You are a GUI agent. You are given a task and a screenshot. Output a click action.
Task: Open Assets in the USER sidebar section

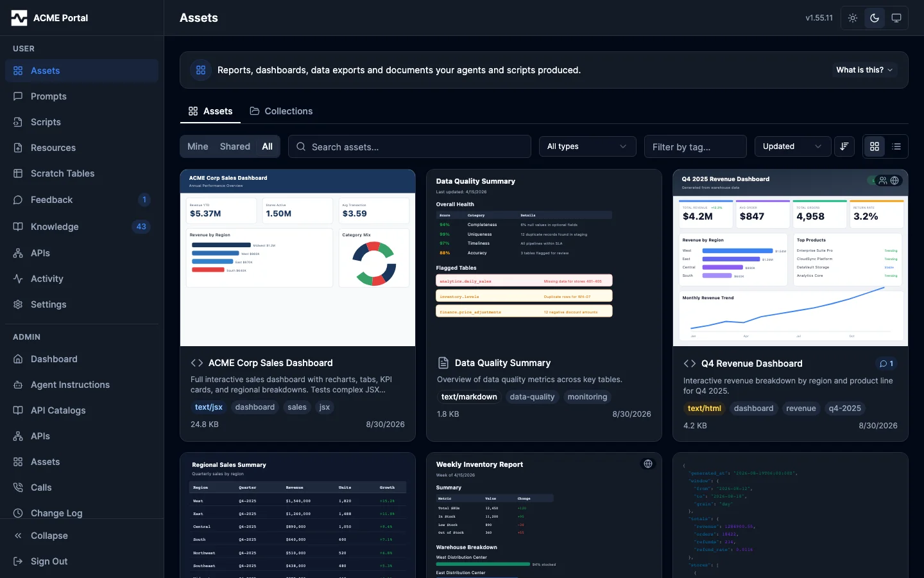pos(81,71)
